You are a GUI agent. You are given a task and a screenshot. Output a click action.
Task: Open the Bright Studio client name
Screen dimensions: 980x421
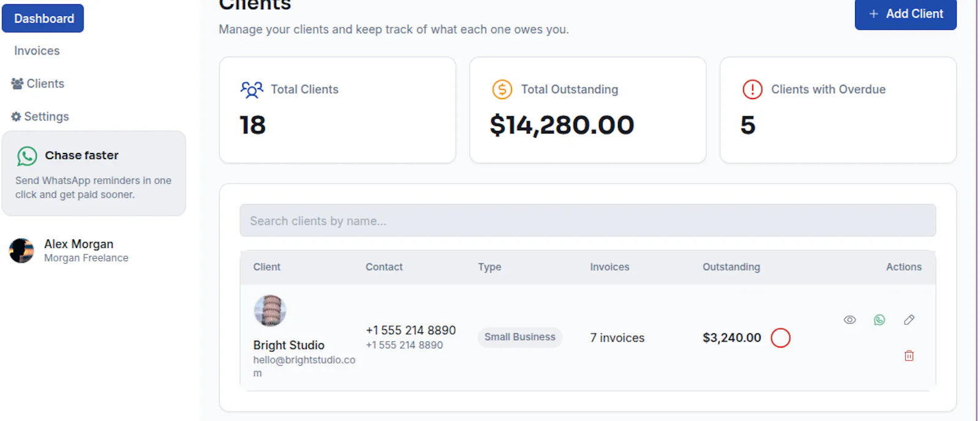click(x=288, y=345)
